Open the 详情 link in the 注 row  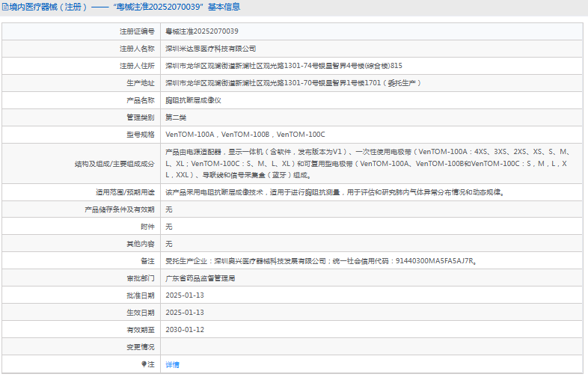[172, 364]
